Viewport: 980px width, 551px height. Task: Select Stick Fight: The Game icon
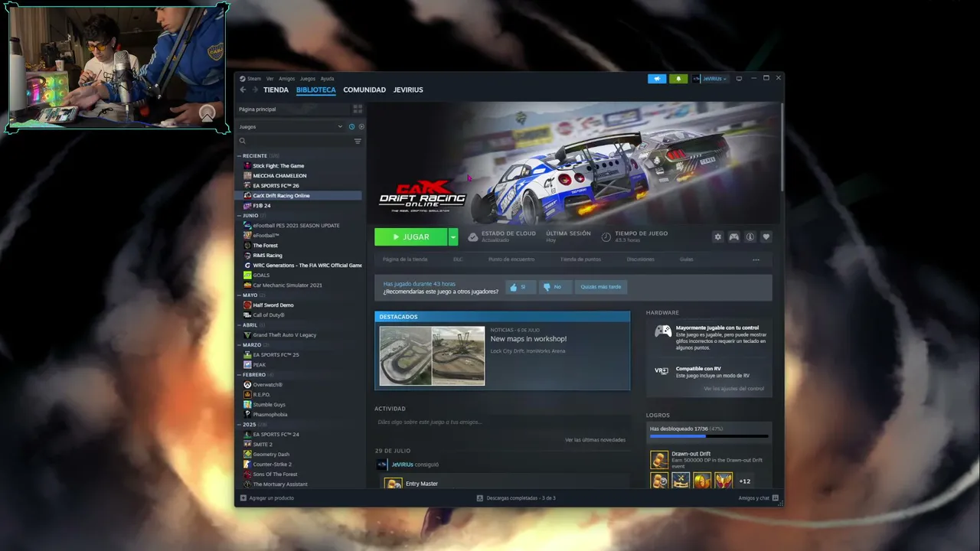pyautogui.click(x=247, y=166)
